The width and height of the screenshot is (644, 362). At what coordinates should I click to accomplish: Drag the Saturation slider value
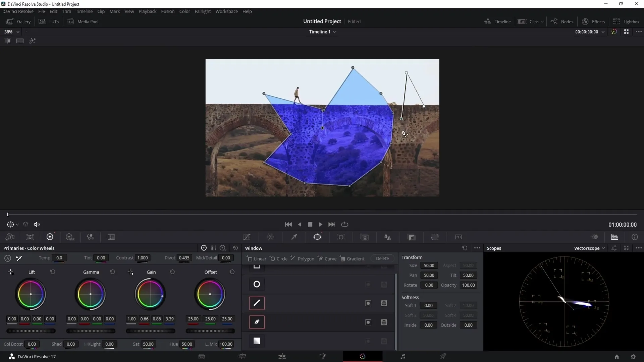tap(148, 344)
